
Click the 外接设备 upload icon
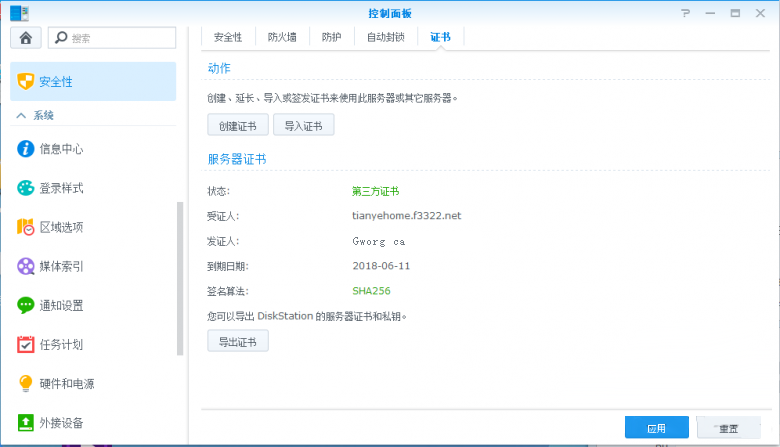(25, 423)
